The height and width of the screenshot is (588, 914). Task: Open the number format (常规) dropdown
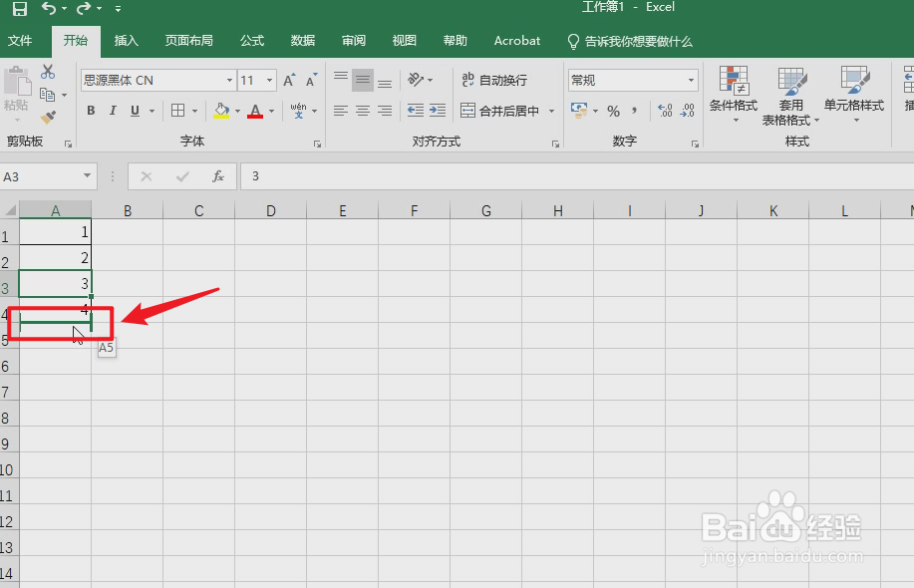point(691,80)
